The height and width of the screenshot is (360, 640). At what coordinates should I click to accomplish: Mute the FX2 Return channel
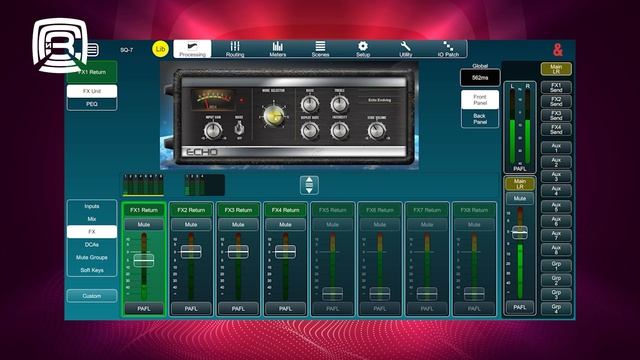(x=191, y=224)
